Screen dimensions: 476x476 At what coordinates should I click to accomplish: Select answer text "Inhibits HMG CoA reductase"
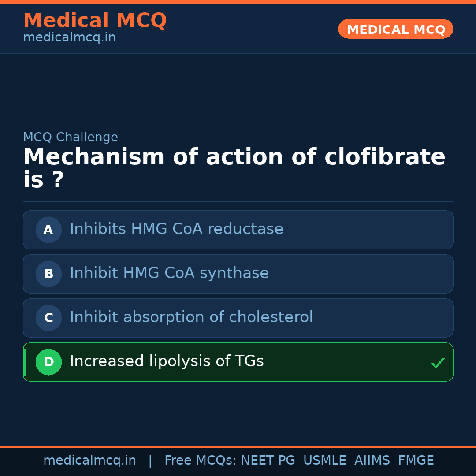tap(176, 229)
